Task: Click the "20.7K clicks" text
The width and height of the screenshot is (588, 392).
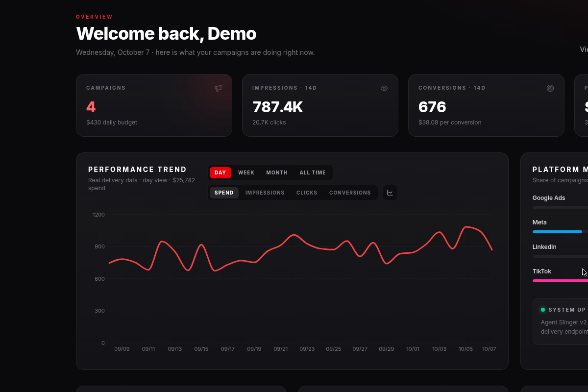Action: (x=269, y=122)
